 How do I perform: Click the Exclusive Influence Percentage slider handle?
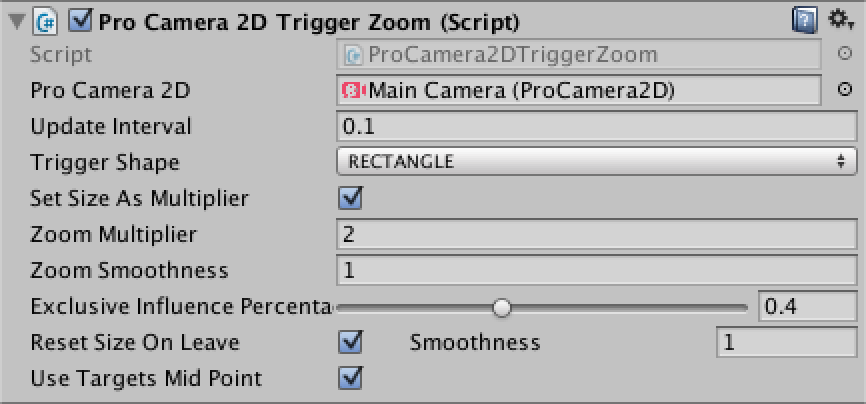(502, 308)
